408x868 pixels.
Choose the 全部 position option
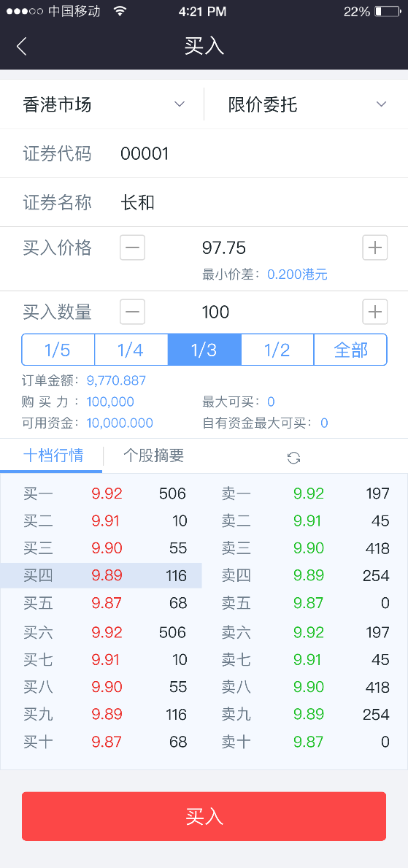tap(350, 350)
